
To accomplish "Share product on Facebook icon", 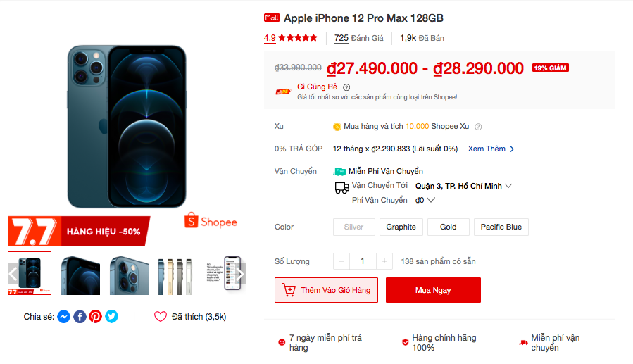I will [80, 317].
